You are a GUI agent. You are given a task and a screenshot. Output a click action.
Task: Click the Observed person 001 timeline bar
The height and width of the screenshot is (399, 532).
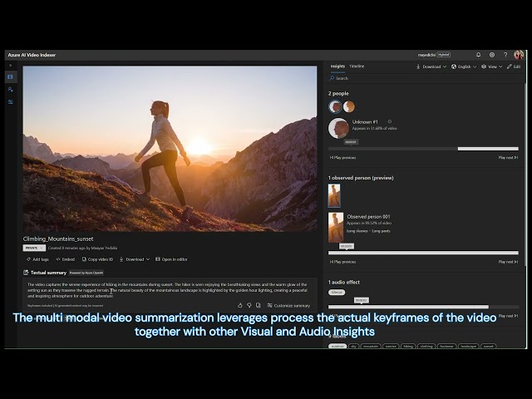(423, 253)
